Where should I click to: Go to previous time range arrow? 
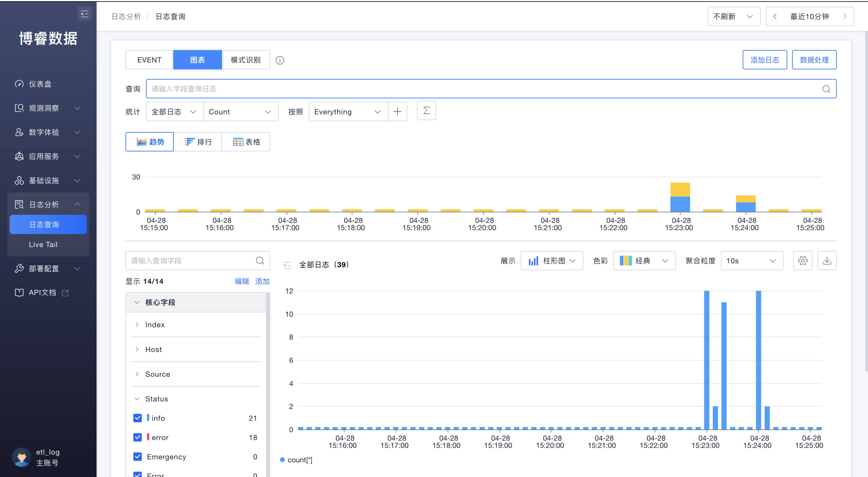(x=775, y=16)
